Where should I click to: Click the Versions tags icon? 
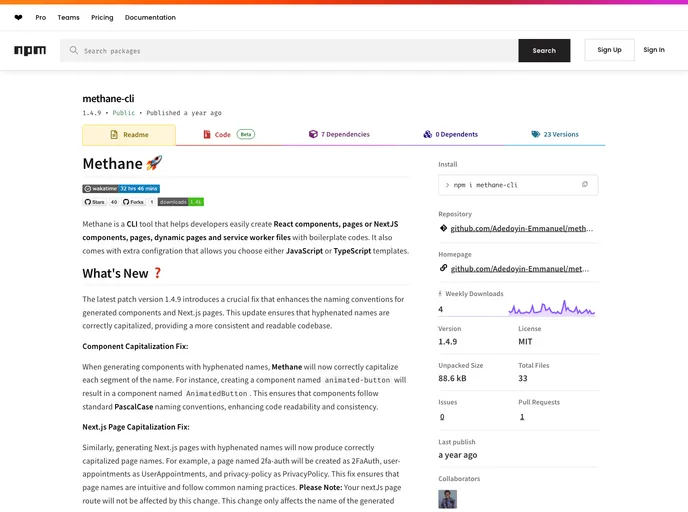click(x=536, y=134)
